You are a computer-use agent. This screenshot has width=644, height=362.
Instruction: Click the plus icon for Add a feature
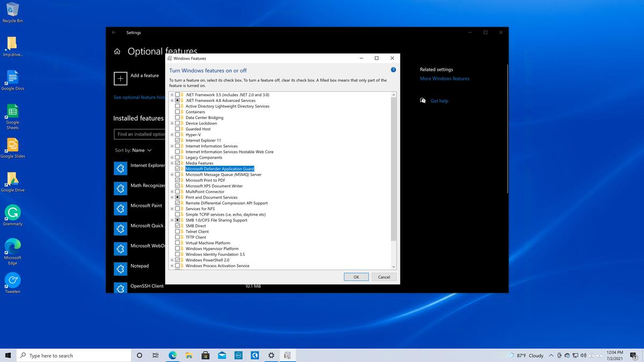(120, 78)
